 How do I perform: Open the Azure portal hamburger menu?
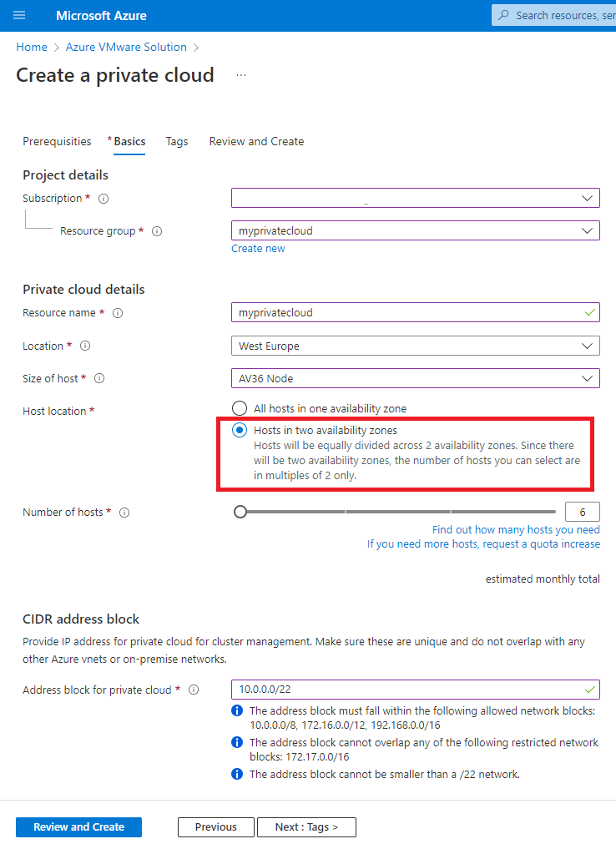pyautogui.click(x=19, y=15)
